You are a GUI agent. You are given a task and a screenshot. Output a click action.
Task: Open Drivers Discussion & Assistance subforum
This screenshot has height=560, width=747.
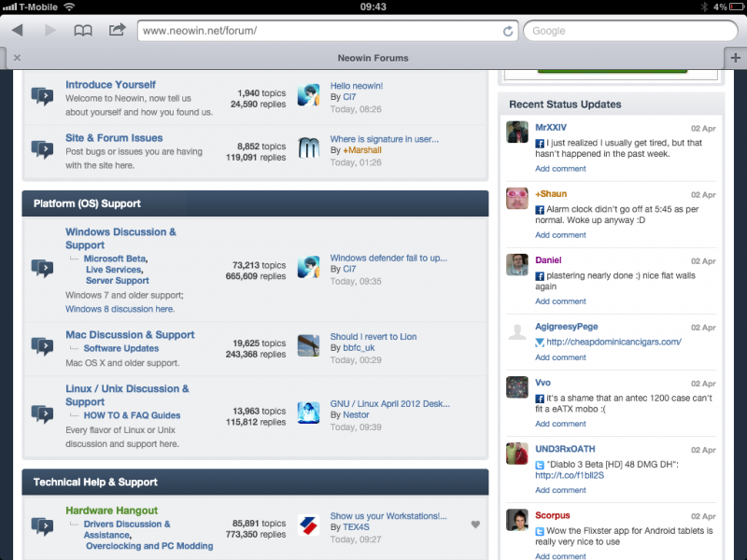coord(127,529)
